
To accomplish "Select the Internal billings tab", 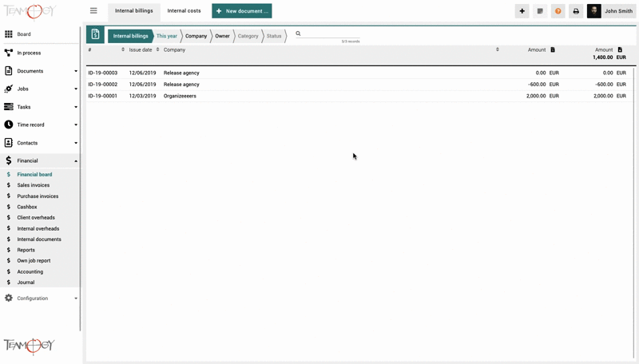I will pos(133,11).
